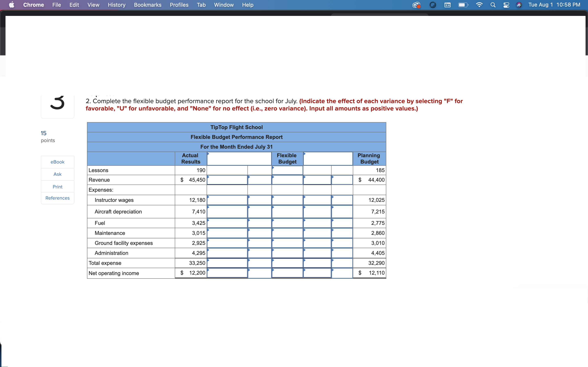
Task: Open variance header dropdown after Actual Results
Action: point(239,159)
